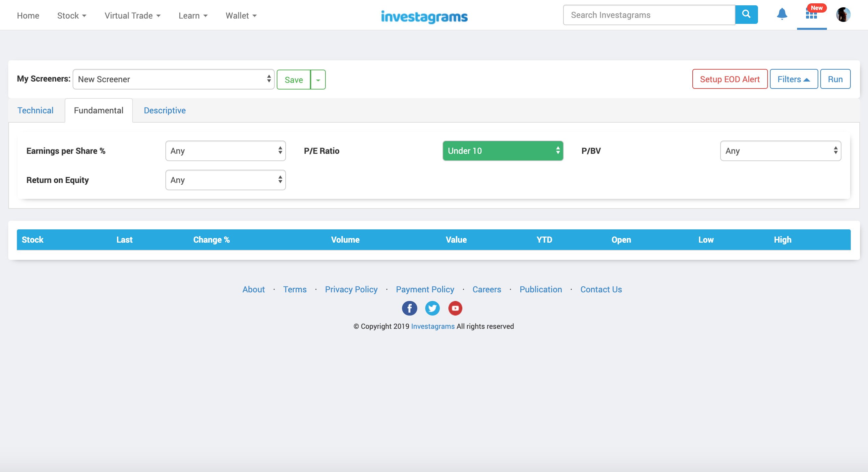This screenshot has height=472, width=868.
Task: Sort by Change % column header
Action: [211, 240]
